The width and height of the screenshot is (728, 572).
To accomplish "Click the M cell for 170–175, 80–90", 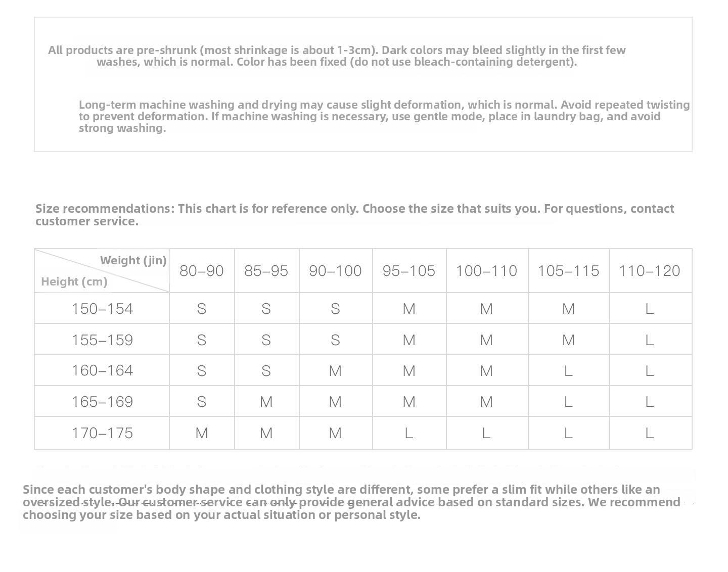I will tap(202, 433).
